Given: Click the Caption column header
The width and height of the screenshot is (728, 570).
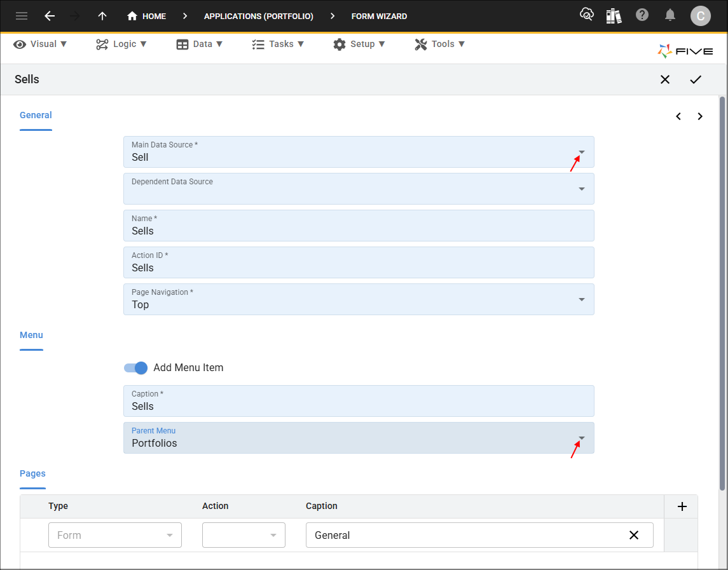Looking at the screenshot, I should tap(321, 506).
